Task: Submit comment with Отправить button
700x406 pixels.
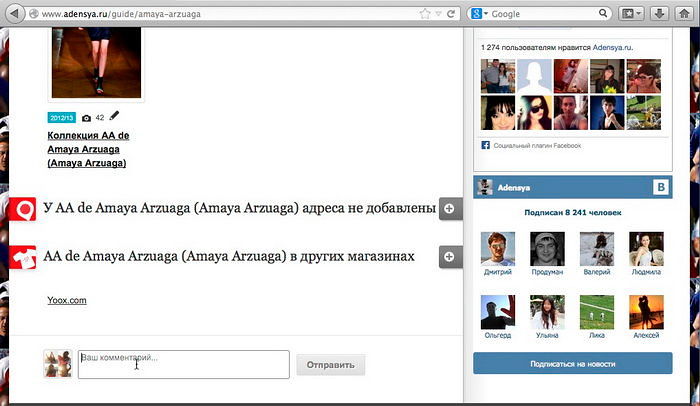Action: [330, 365]
